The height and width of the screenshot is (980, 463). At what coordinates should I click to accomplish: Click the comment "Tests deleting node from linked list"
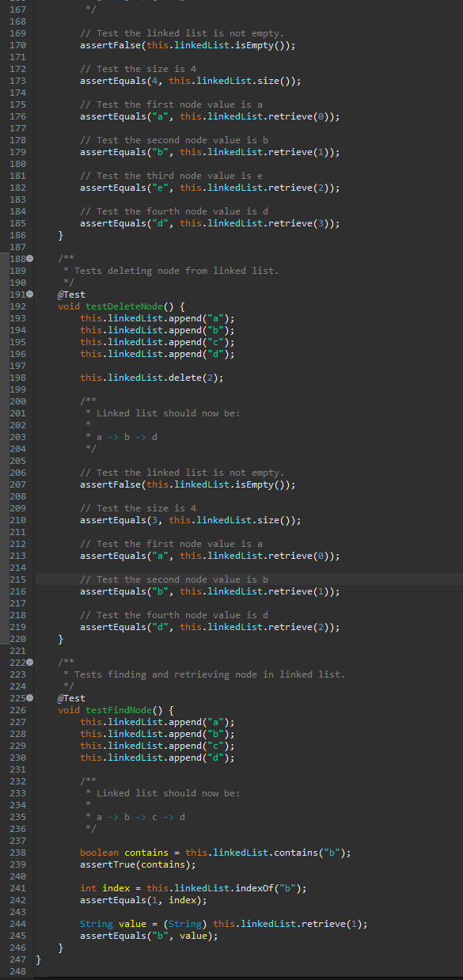coord(176,271)
